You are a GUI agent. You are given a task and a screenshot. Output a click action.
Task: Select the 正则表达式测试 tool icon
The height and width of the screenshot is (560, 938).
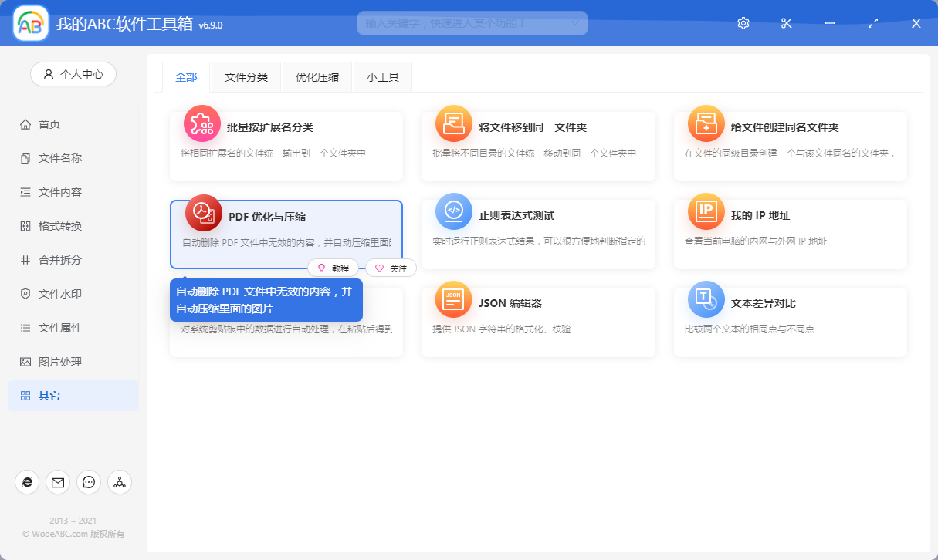click(x=452, y=211)
